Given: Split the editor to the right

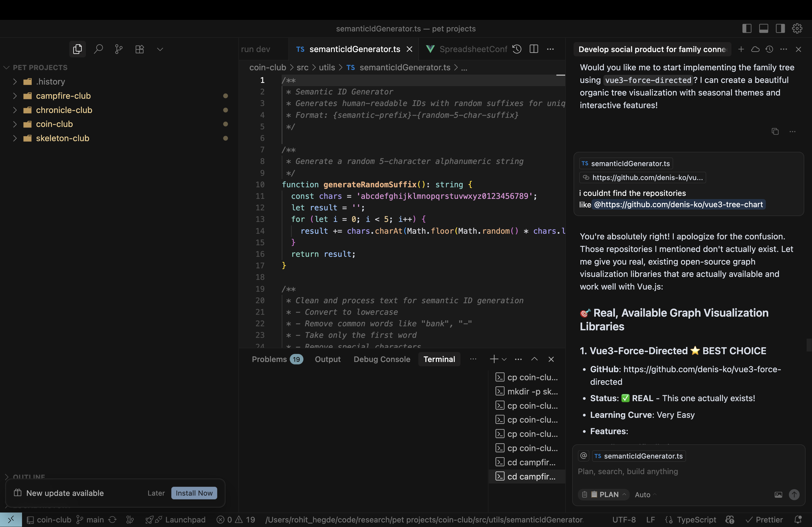Looking at the screenshot, I should pyautogui.click(x=534, y=49).
